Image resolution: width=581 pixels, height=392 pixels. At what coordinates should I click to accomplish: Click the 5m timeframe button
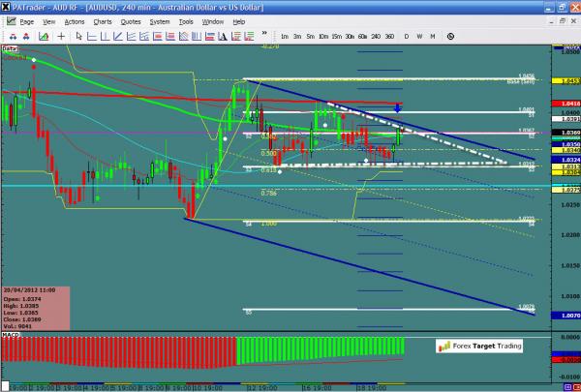point(309,36)
